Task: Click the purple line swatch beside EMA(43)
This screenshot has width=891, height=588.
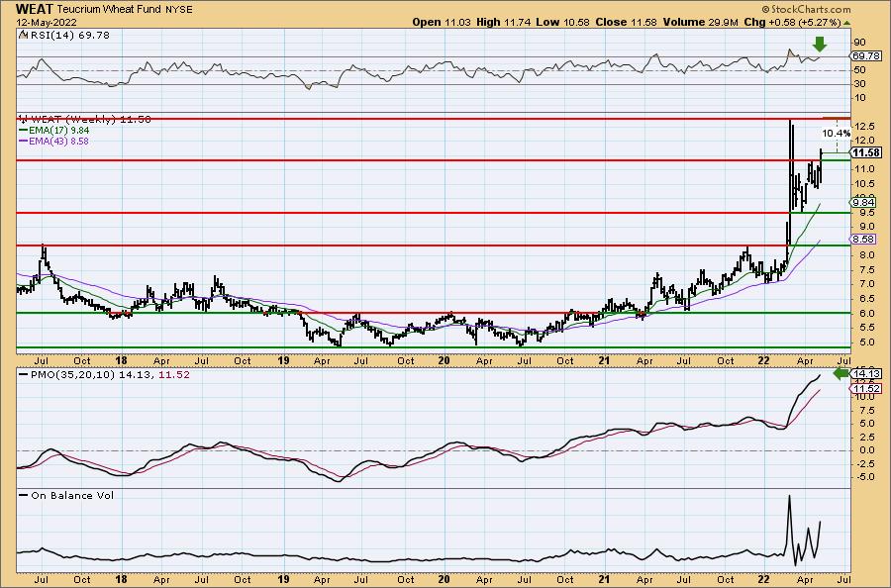Action: pos(24,142)
